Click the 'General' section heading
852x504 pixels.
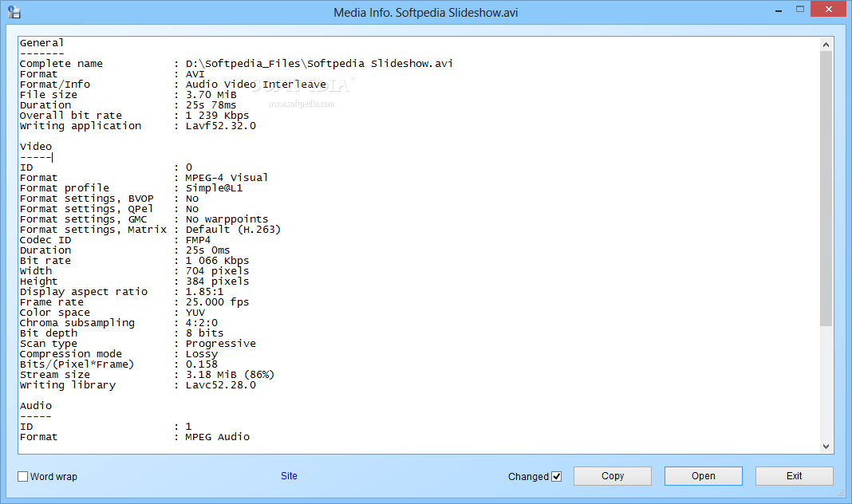click(x=41, y=43)
